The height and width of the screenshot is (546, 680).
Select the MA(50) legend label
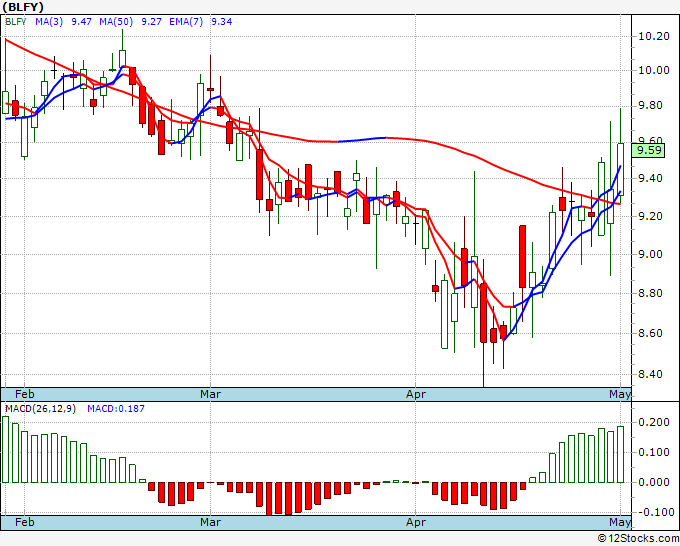tap(116, 21)
